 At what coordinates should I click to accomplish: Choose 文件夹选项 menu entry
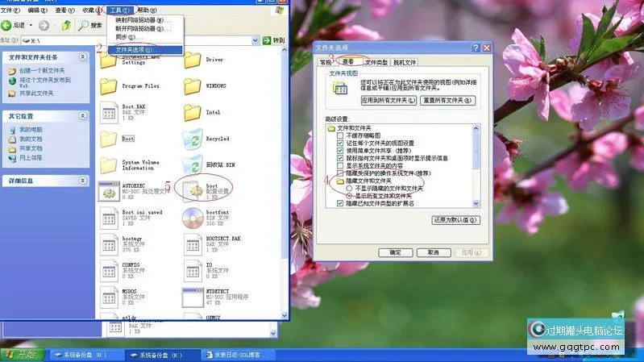click(145, 50)
